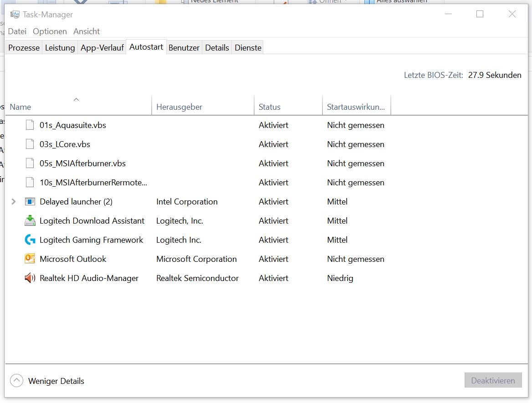This screenshot has width=532, height=403.
Task: Click the 03s_LCore.vbs file icon
Action: 30,144
